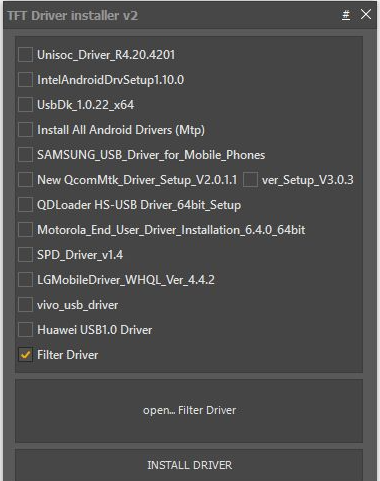Check the Huawei USB1.0 Driver box
This screenshot has height=481, width=380.
point(25,330)
